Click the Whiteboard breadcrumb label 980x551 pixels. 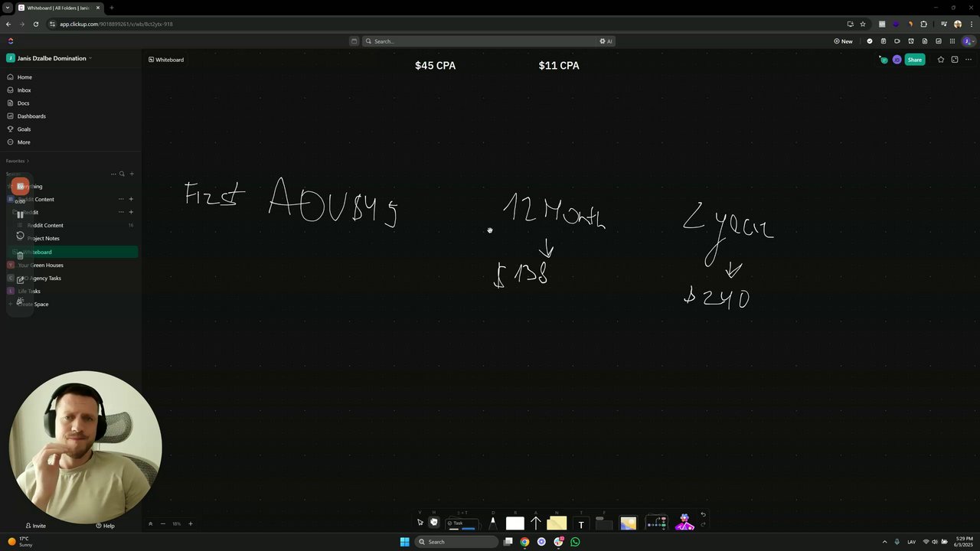(166, 60)
